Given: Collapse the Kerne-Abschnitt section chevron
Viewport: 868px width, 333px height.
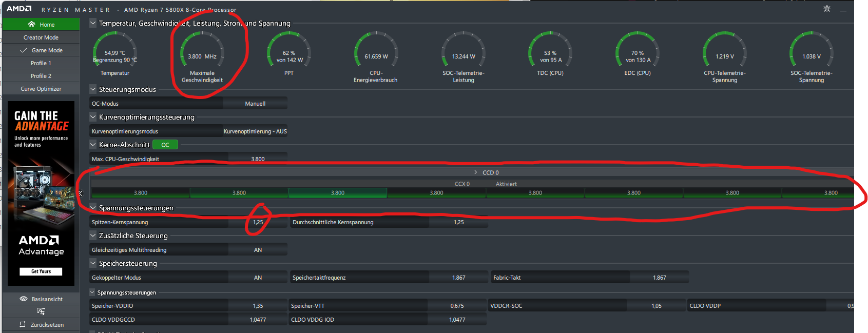Looking at the screenshot, I should click(93, 145).
